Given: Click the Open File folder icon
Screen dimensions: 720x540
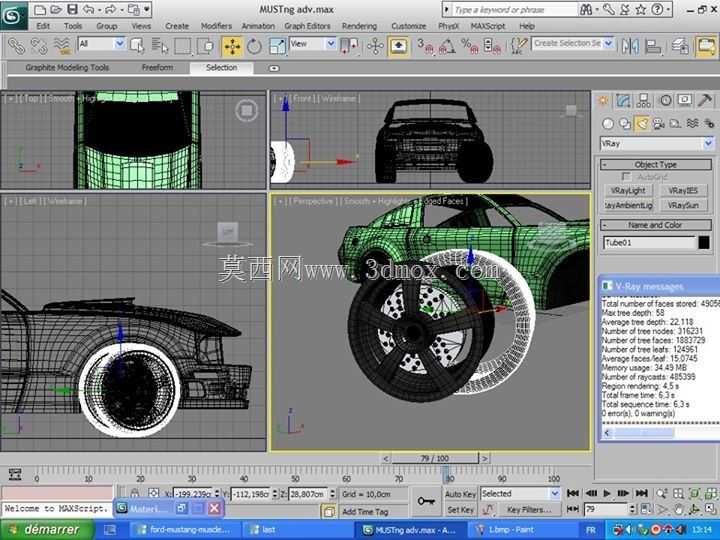Looking at the screenshot, I should [x=56, y=9].
